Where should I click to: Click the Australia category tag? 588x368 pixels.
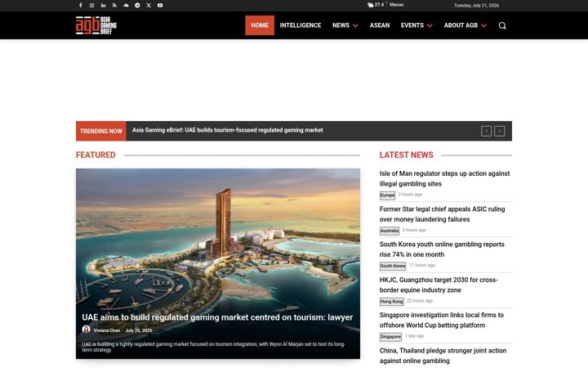pyautogui.click(x=390, y=231)
